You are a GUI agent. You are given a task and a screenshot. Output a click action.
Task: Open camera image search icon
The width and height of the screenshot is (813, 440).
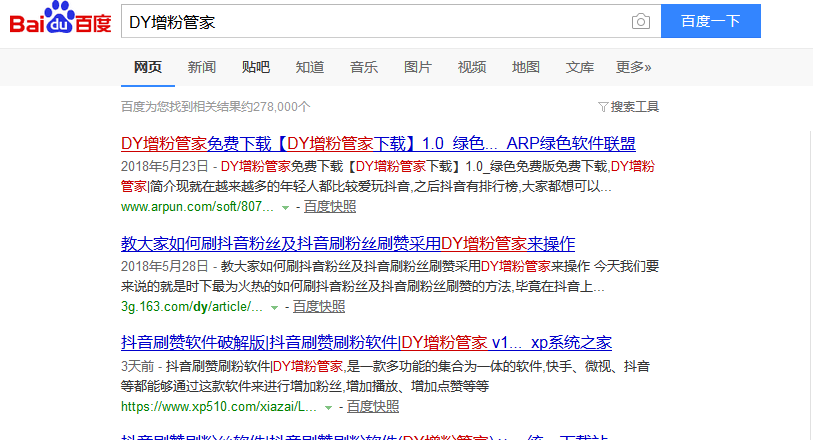click(640, 22)
